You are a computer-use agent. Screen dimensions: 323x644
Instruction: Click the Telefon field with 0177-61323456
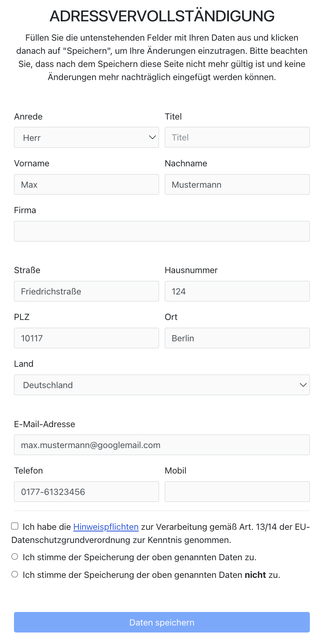(x=86, y=492)
